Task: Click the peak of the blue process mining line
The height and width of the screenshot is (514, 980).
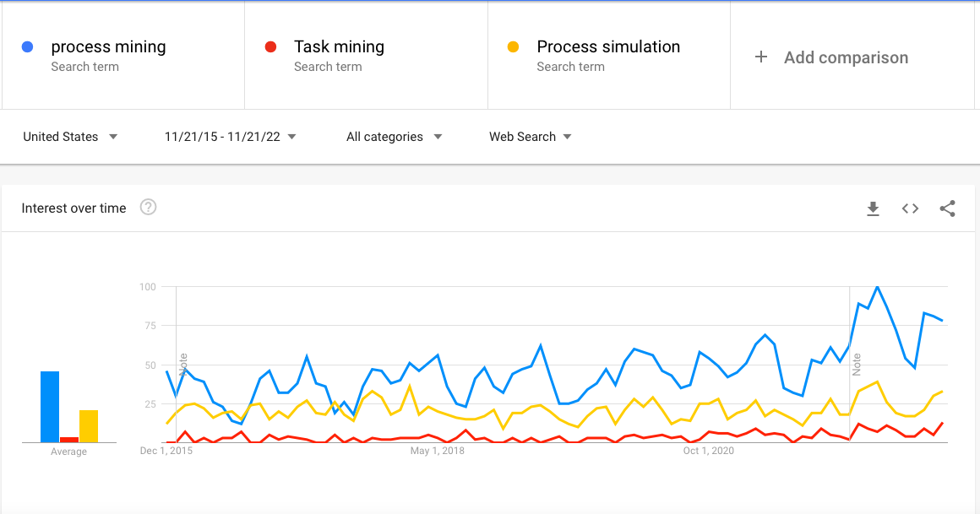Action: point(876,286)
